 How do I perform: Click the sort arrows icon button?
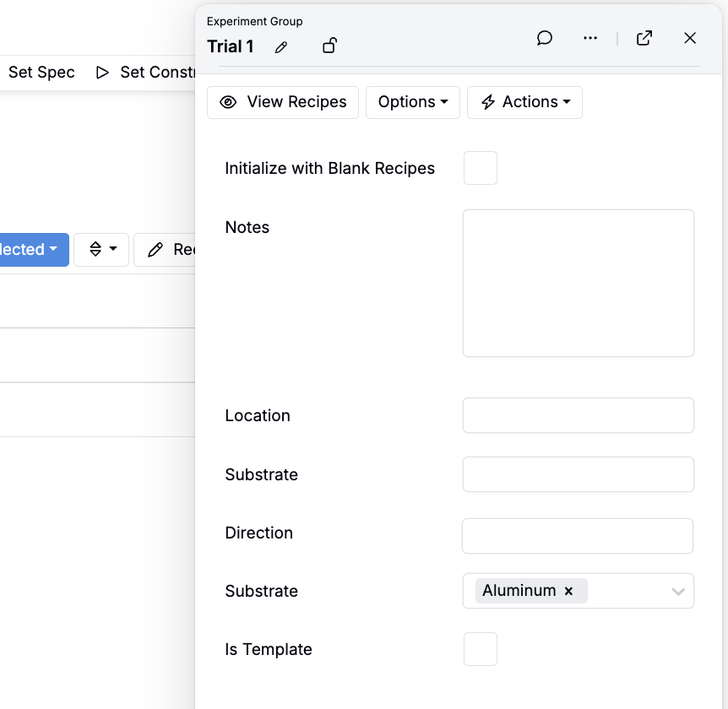coord(101,250)
